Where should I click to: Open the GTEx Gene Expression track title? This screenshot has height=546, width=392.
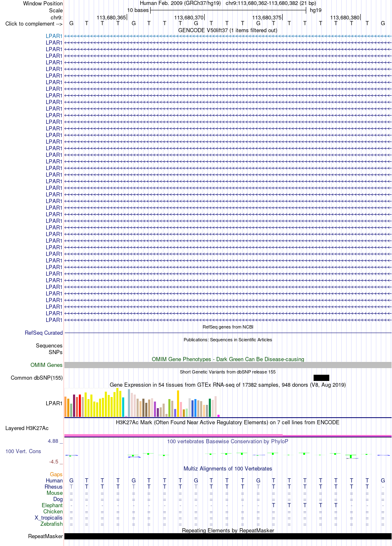pos(228,385)
